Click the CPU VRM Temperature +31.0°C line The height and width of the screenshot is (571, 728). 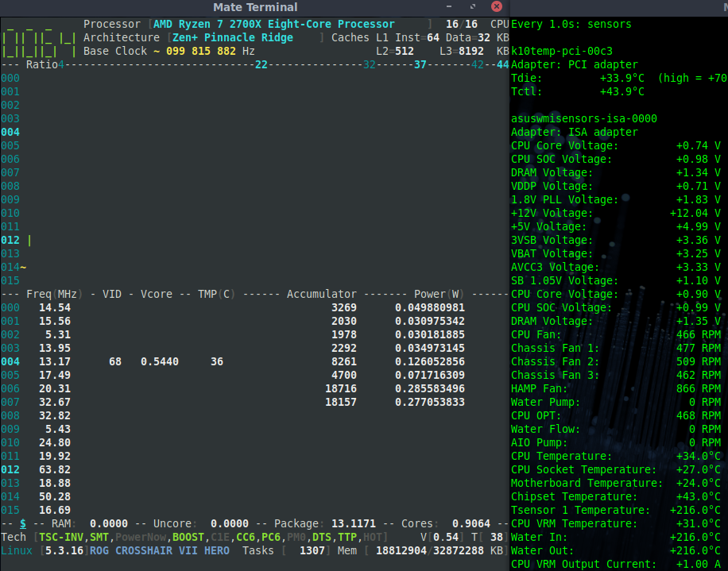coord(616,523)
